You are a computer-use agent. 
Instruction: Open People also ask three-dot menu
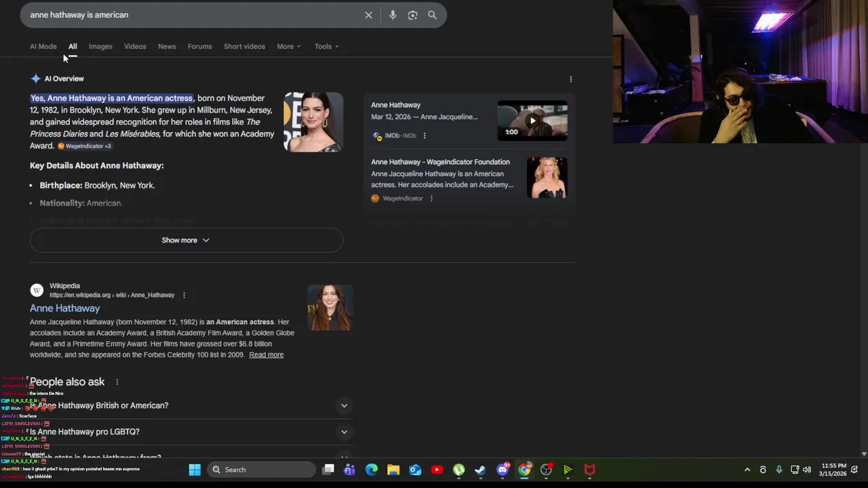(x=117, y=382)
